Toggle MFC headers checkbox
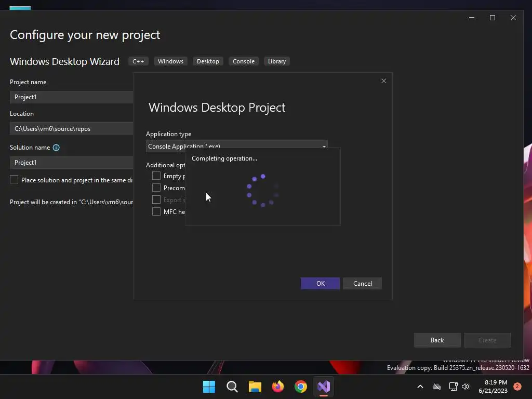The height and width of the screenshot is (399, 532). click(156, 211)
